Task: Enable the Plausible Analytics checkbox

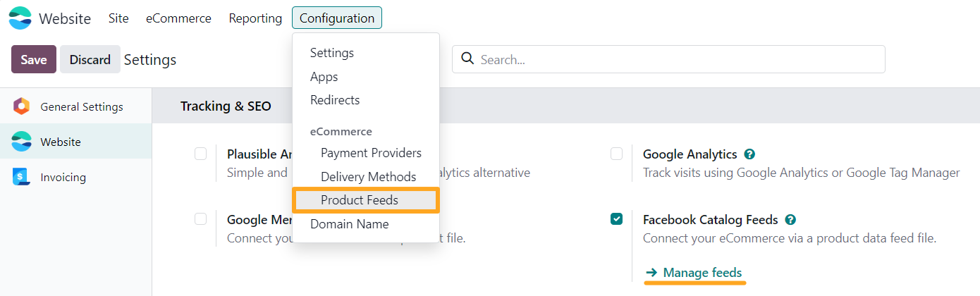Action: point(200,154)
